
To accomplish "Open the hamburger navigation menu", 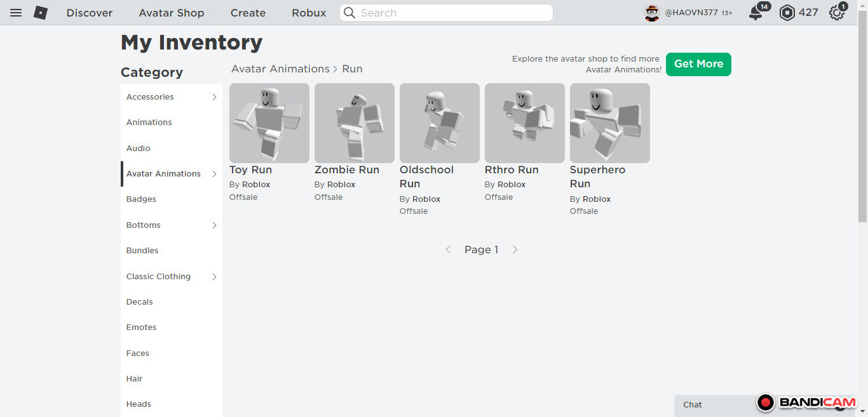I will tap(16, 13).
